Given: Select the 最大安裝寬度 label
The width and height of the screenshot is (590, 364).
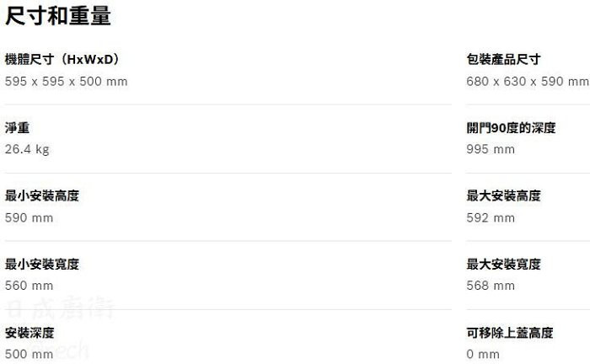Looking at the screenshot, I should coord(503,264).
